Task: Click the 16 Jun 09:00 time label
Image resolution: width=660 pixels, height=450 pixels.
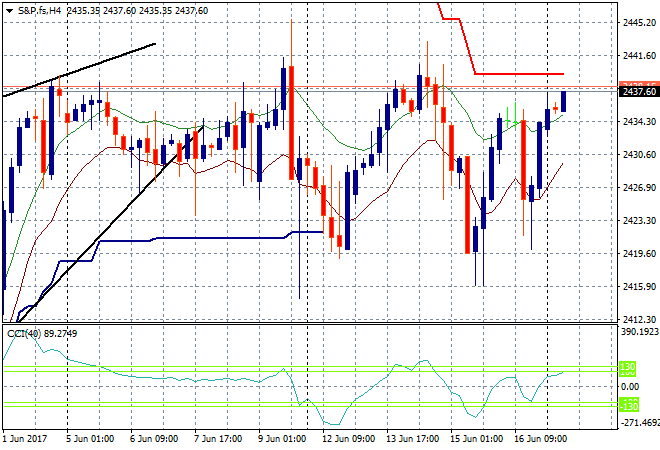Action: (540, 439)
